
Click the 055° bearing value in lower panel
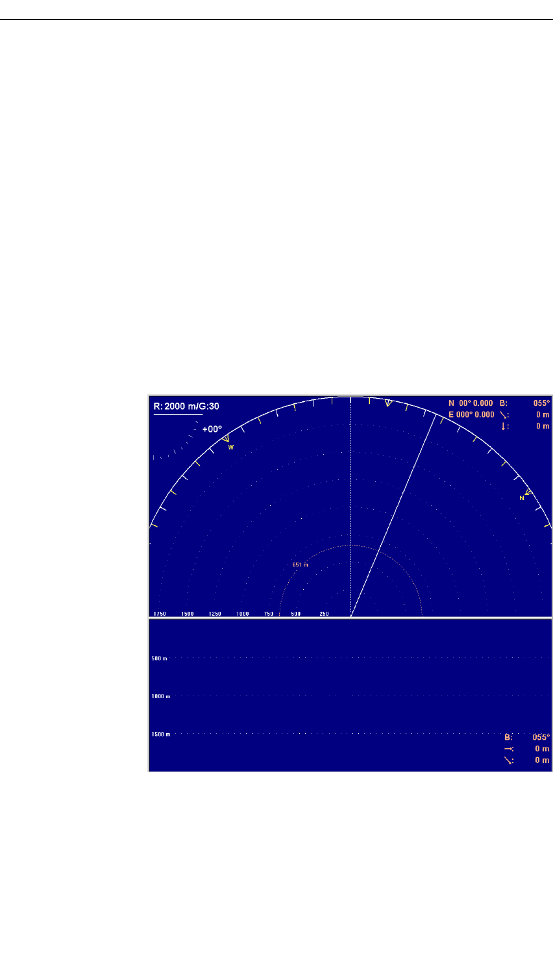click(541, 737)
